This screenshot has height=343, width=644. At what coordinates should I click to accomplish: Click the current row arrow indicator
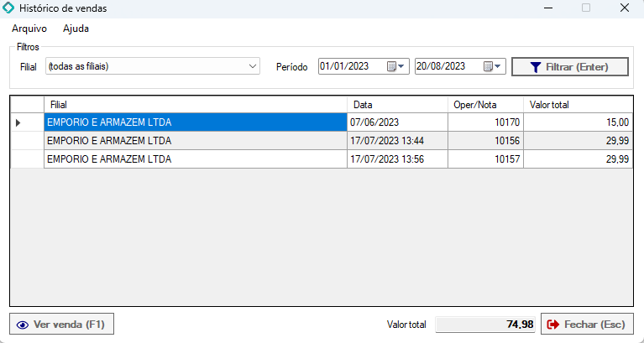18,122
